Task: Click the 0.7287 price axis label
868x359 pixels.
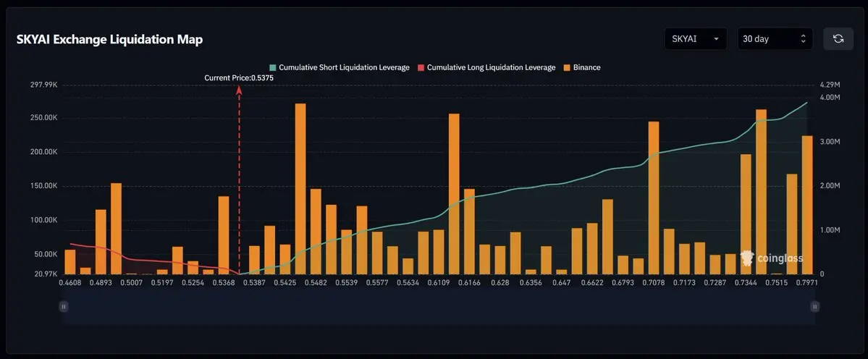Action: point(715,283)
